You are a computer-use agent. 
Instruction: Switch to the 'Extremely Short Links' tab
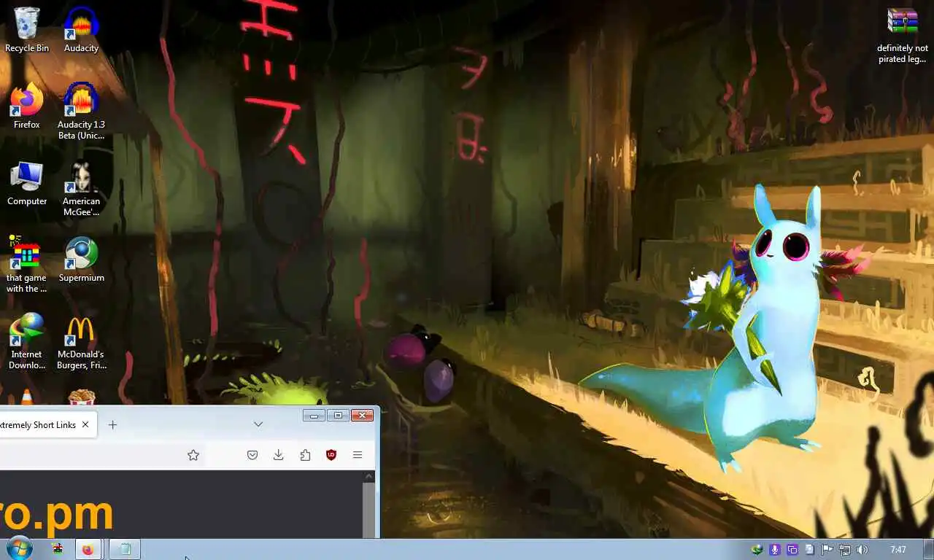tap(40, 424)
